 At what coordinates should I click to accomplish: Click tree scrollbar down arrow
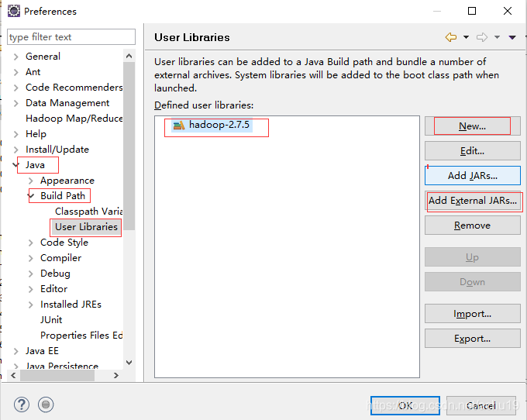tap(129, 362)
